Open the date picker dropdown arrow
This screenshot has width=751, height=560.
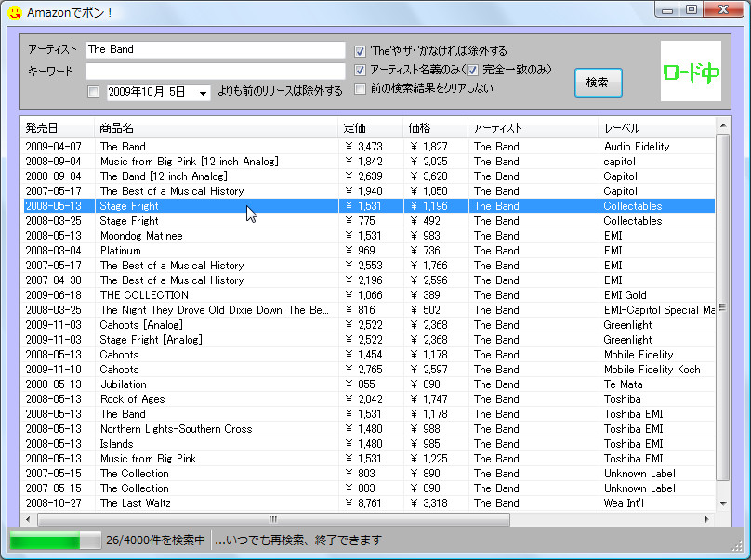pos(203,92)
